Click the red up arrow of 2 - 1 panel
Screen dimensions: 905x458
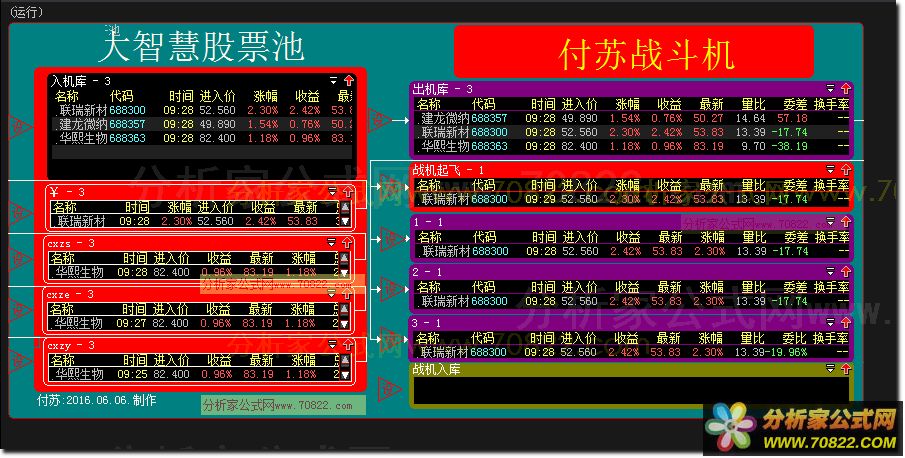[846, 271]
